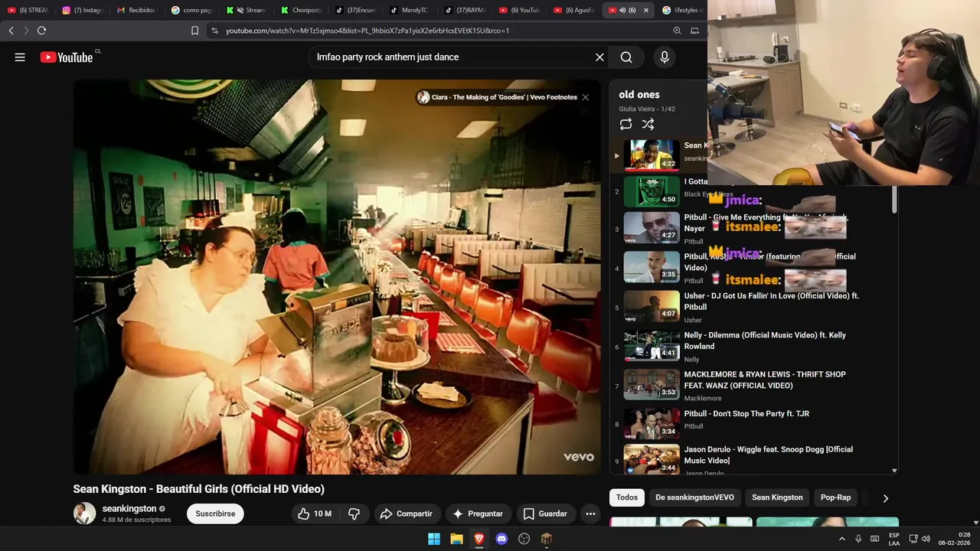Open the YouTube hamburger guide menu
The width and height of the screenshot is (980, 551).
[20, 57]
